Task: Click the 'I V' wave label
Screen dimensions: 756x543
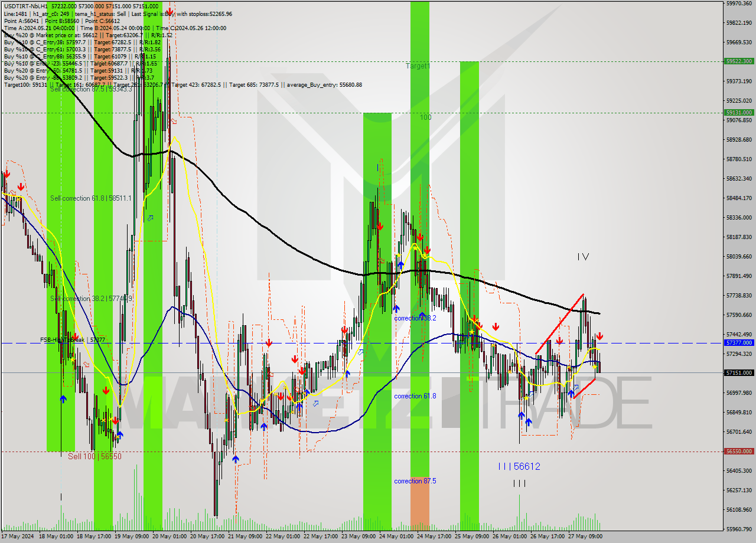Action: [x=583, y=257]
